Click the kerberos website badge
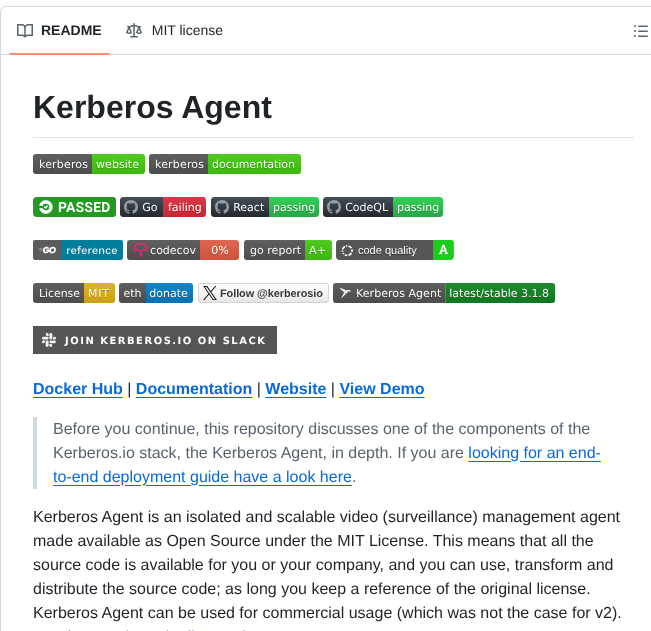651x631 pixels. 89,164
